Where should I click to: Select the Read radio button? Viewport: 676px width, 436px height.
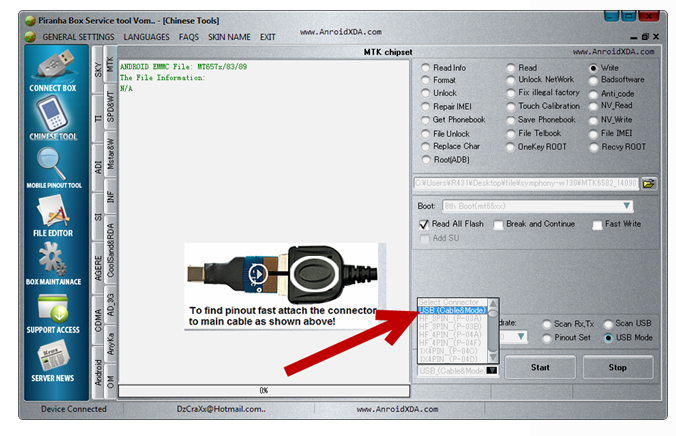[511, 68]
